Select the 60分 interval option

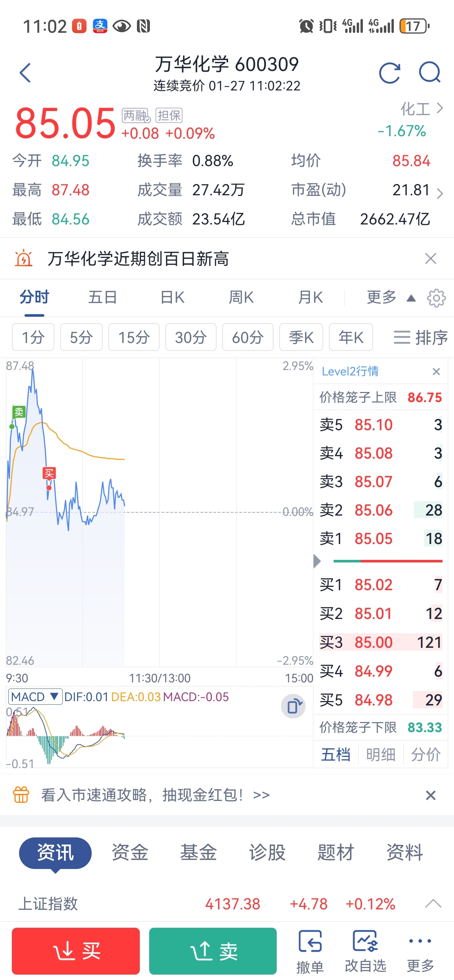click(248, 337)
